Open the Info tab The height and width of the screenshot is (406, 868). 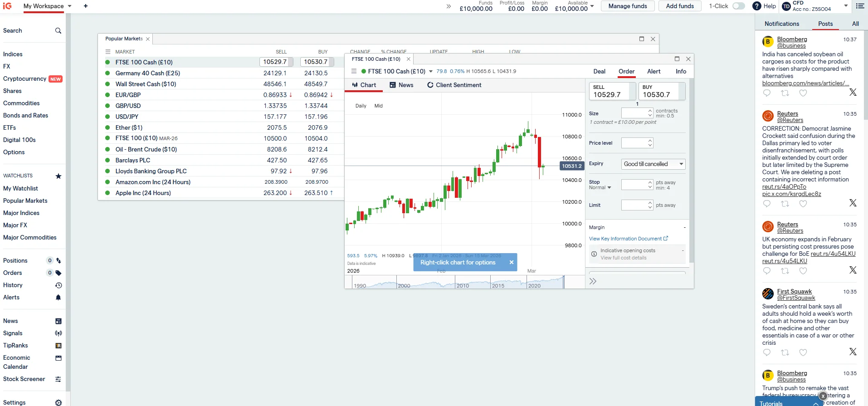pos(681,72)
